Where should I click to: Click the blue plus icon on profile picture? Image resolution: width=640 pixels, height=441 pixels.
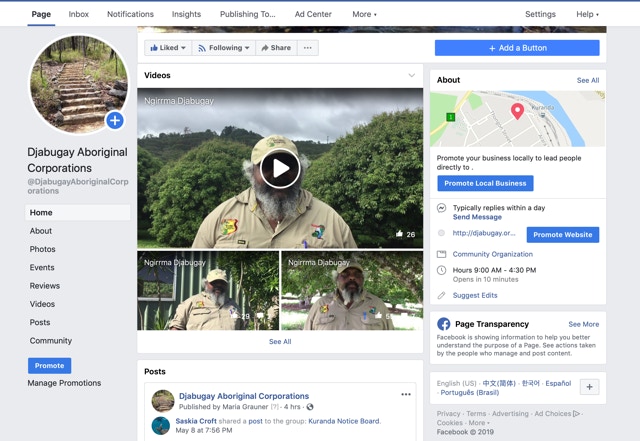click(115, 121)
